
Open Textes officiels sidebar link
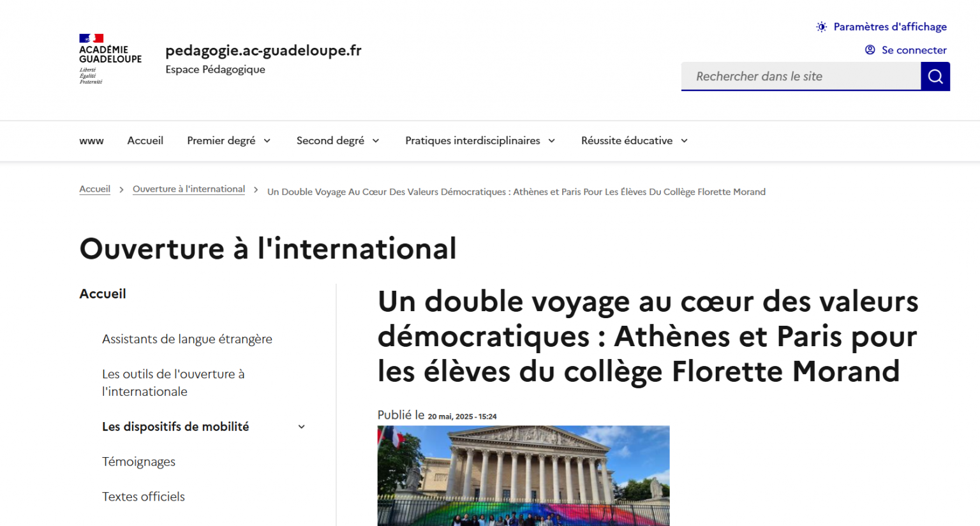pyautogui.click(x=144, y=497)
